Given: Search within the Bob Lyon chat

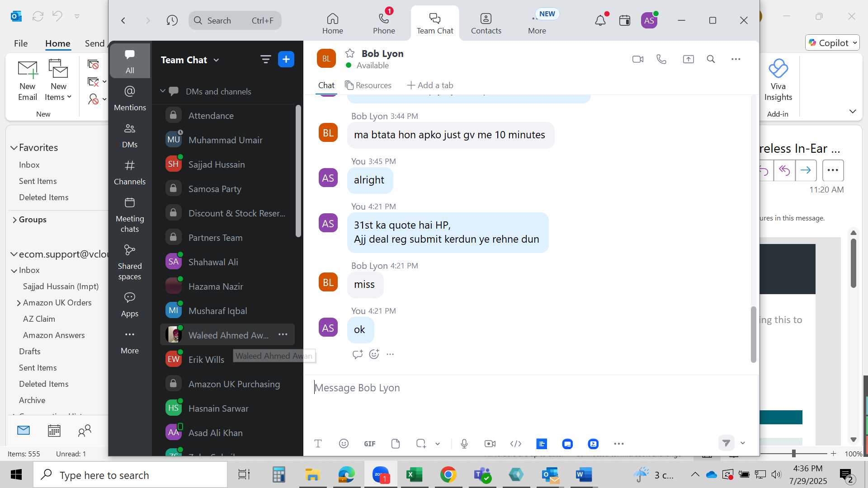Looking at the screenshot, I should (711, 59).
